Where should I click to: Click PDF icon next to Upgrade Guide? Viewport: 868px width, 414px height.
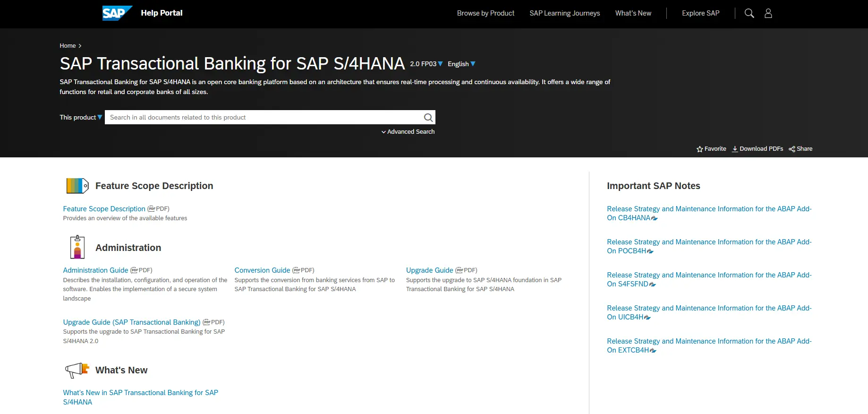[x=460, y=270]
